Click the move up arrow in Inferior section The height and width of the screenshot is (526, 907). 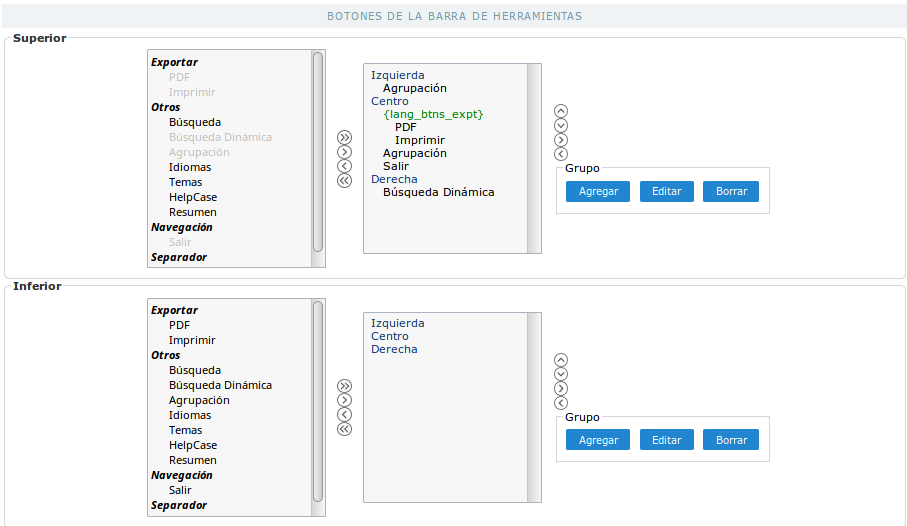tap(561, 360)
